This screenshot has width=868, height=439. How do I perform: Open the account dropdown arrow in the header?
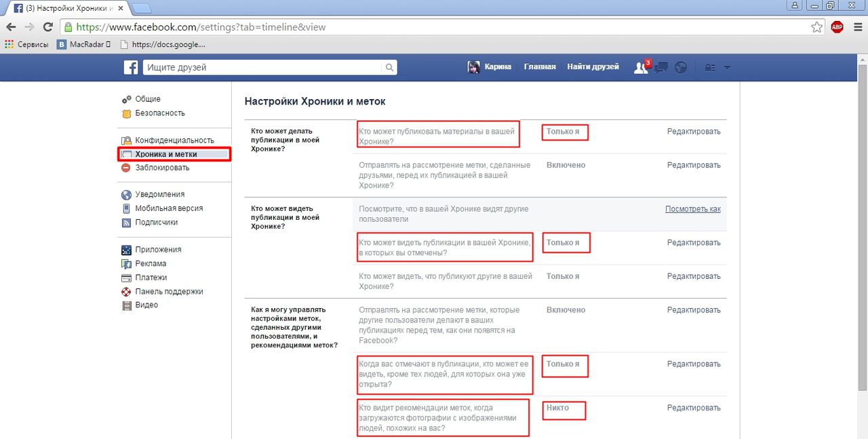point(727,67)
